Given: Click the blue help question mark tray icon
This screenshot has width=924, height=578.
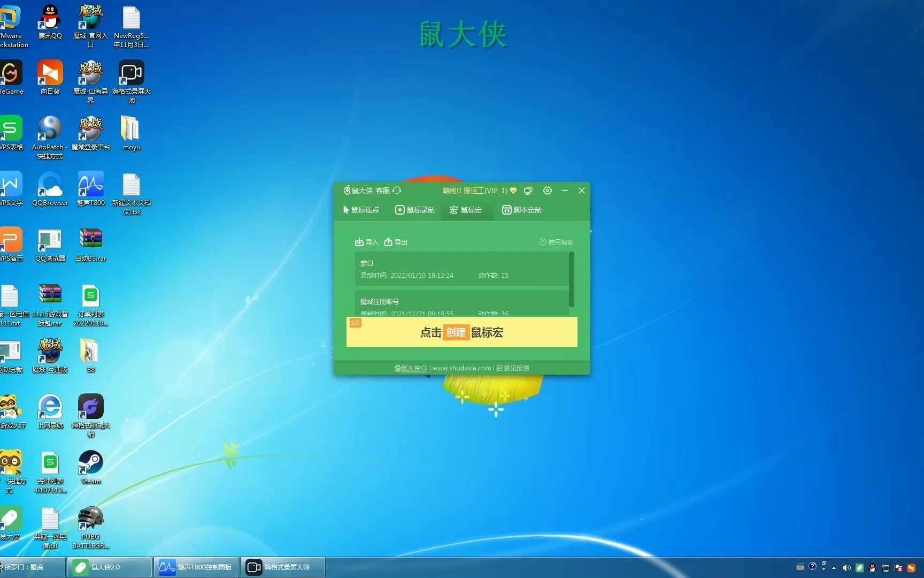Looking at the screenshot, I should point(812,566).
